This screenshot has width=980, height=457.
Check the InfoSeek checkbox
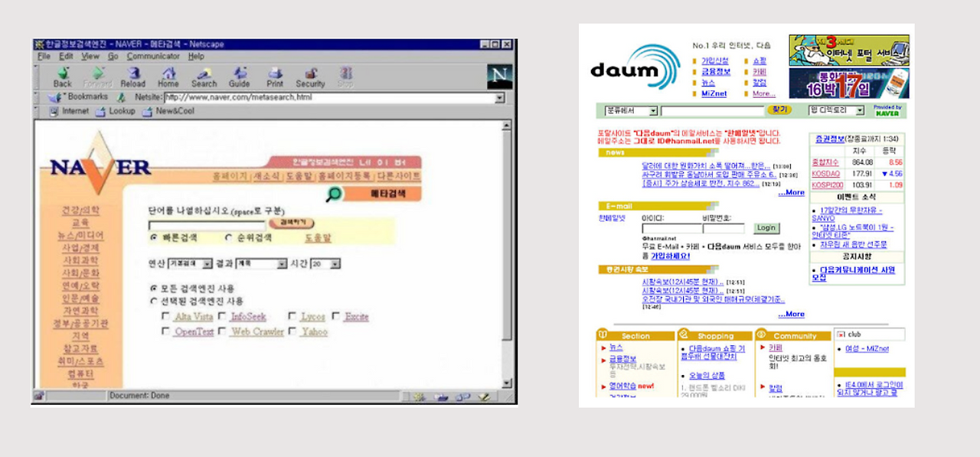(x=222, y=316)
